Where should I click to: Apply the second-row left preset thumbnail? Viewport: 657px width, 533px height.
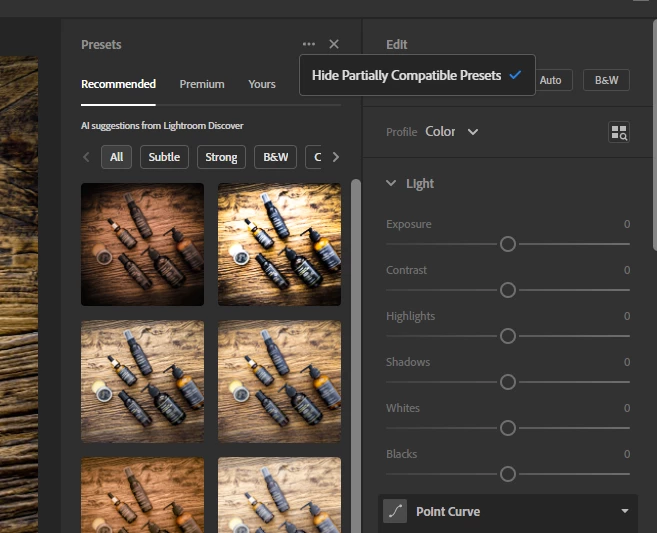click(x=142, y=381)
